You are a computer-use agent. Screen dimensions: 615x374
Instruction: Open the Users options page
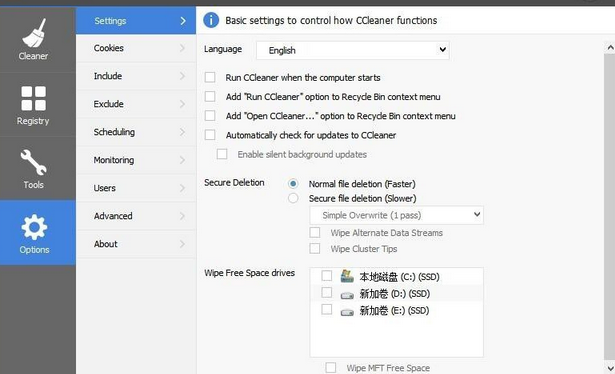[136, 188]
